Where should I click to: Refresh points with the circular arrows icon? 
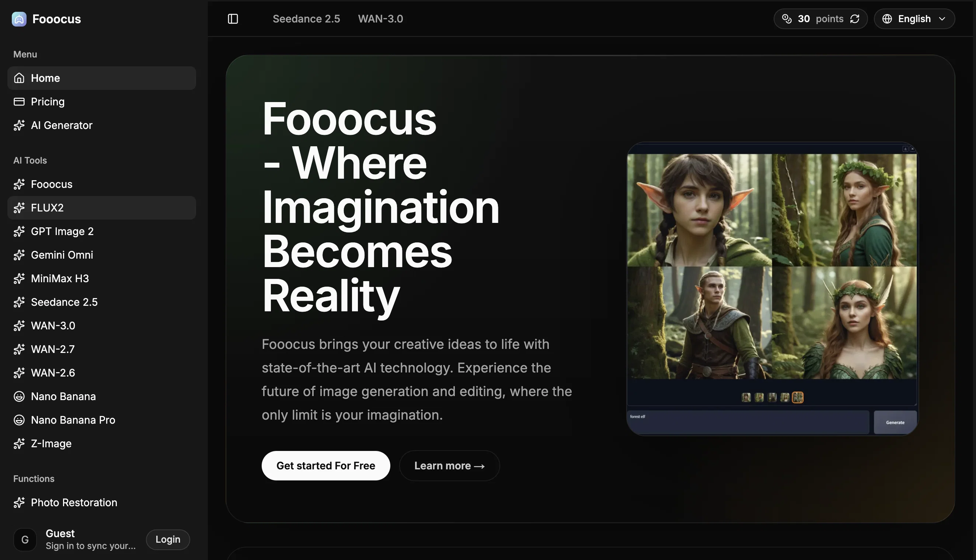854,19
